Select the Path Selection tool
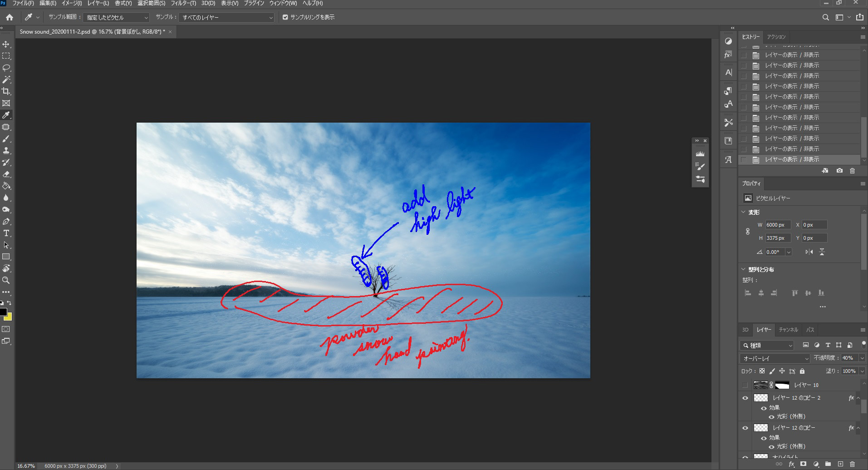868x470 pixels. point(6,245)
